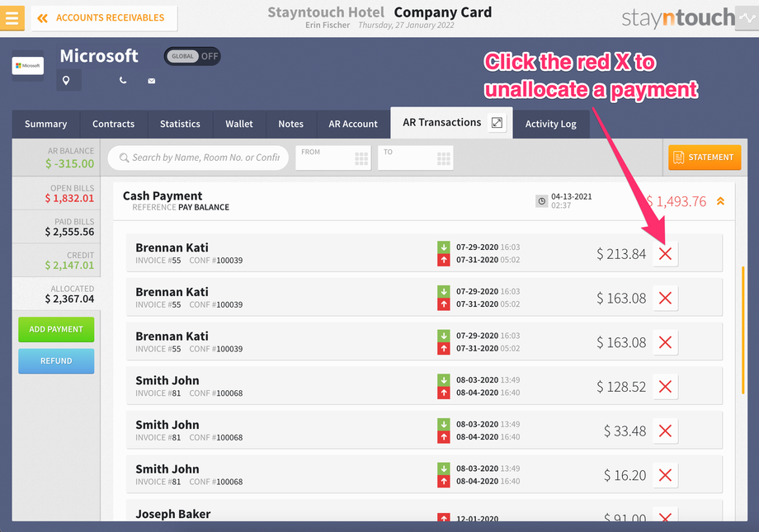This screenshot has height=532, width=759.
Task: Click the REFUND button
Action: tap(56, 361)
